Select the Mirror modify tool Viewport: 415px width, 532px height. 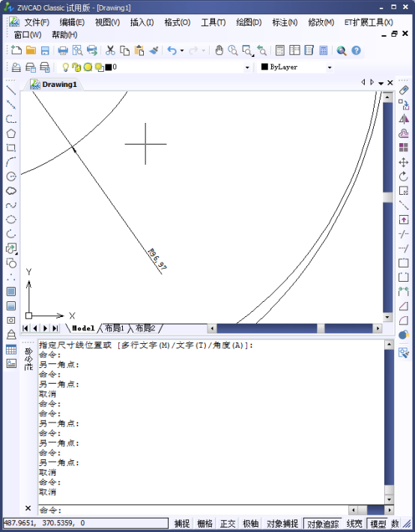pyautogui.click(x=404, y=119)
